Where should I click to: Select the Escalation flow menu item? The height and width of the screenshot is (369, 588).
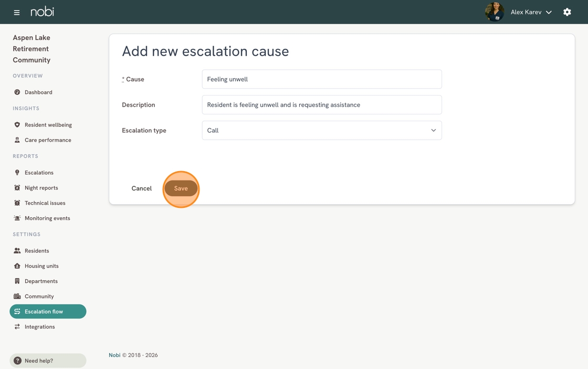48,311
